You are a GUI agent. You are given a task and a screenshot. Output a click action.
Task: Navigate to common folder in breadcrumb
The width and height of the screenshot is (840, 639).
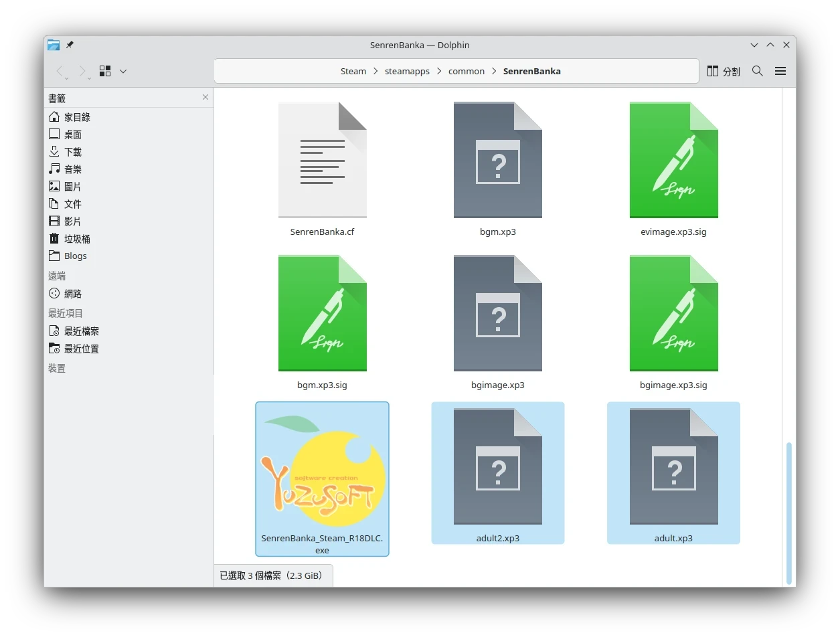tap(467, 71)
